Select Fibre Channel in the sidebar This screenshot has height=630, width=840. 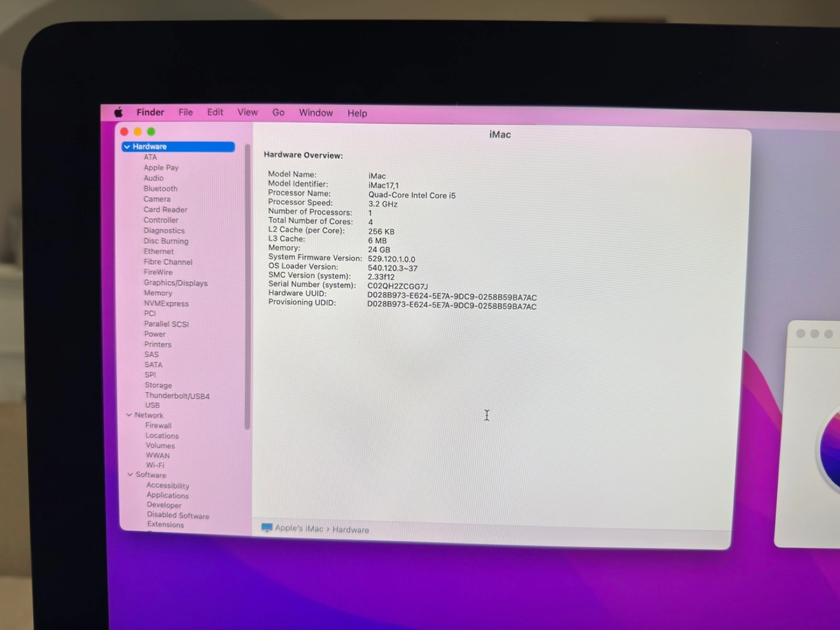tap(168, 262)
